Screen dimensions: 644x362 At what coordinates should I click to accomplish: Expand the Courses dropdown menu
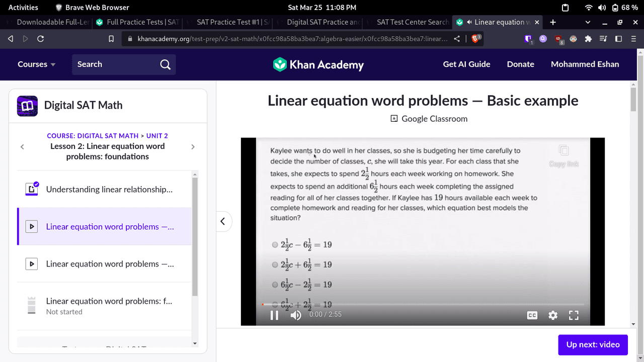pyautogui.click(x=37, y=64)
